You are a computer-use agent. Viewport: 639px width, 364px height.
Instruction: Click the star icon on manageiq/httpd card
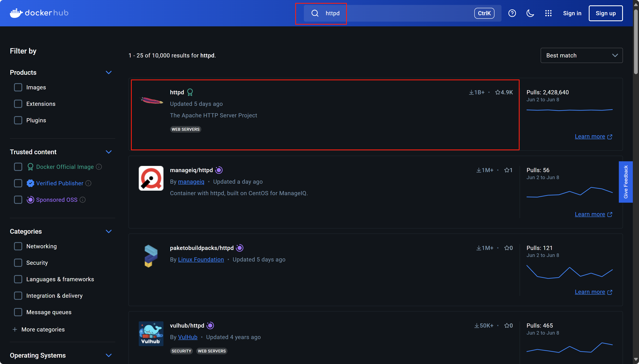click(507, 170)
